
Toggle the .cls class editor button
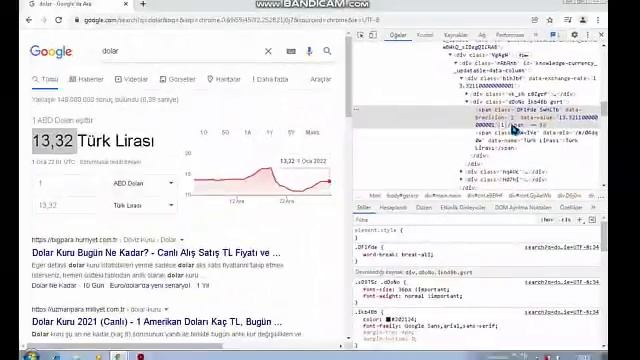566,220
